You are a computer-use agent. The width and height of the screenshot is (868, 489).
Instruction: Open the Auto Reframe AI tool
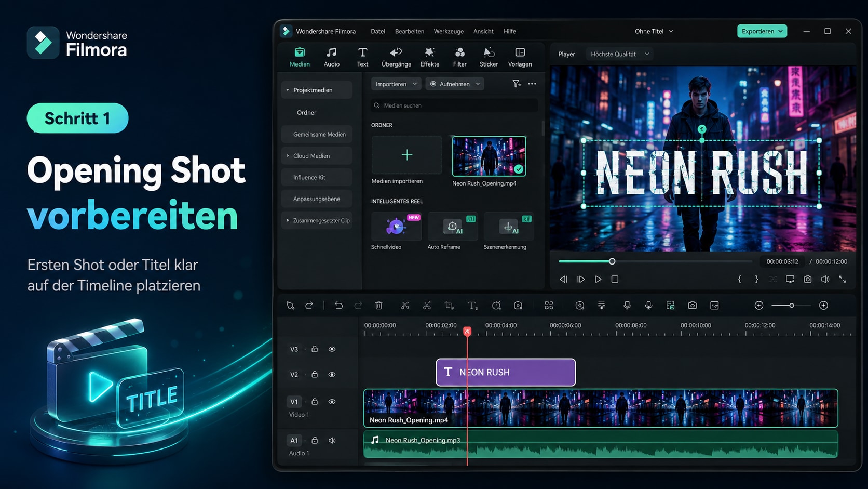453,227
